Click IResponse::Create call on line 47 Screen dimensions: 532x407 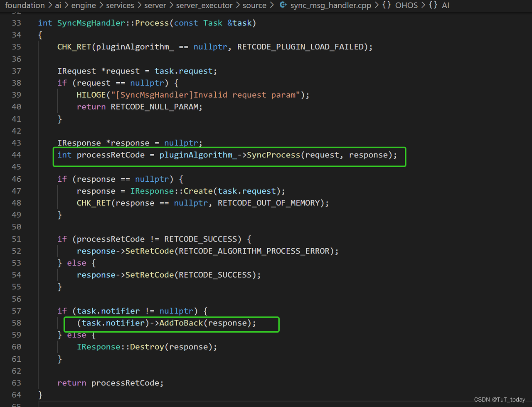tap(171, 191)
